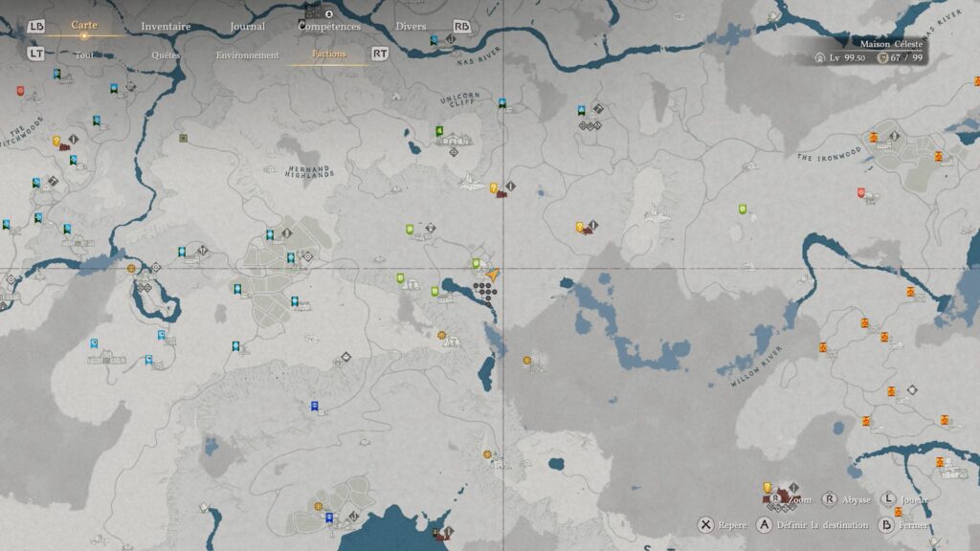Click the RT next filter icon

click(380, 55)
